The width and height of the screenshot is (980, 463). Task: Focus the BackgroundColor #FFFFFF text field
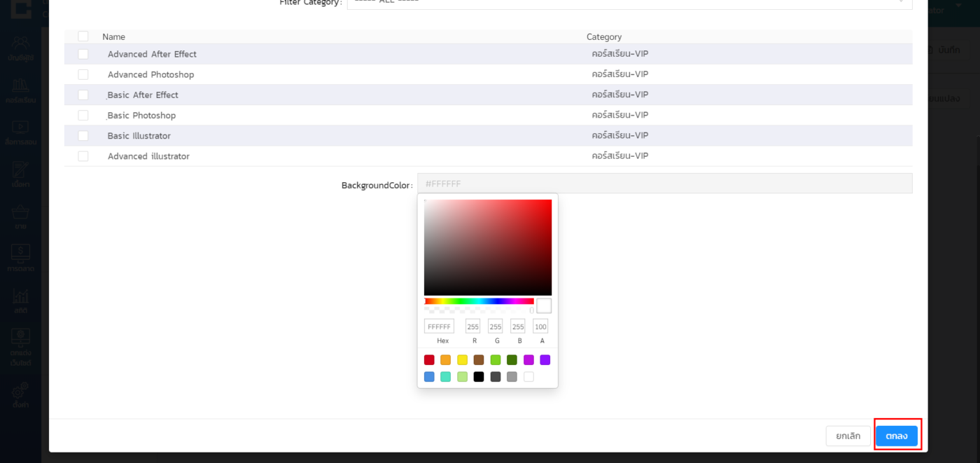(x=664, y=184)
